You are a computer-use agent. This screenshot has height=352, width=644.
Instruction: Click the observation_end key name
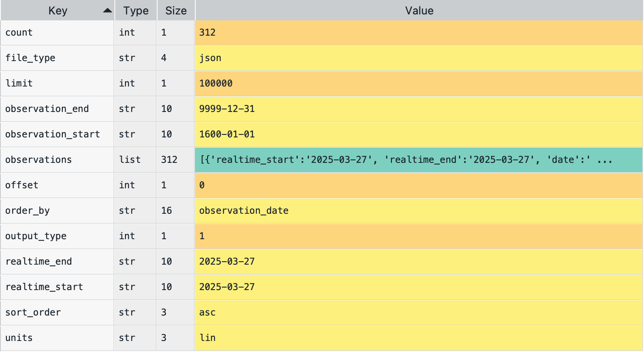click(x=47, y=109)
